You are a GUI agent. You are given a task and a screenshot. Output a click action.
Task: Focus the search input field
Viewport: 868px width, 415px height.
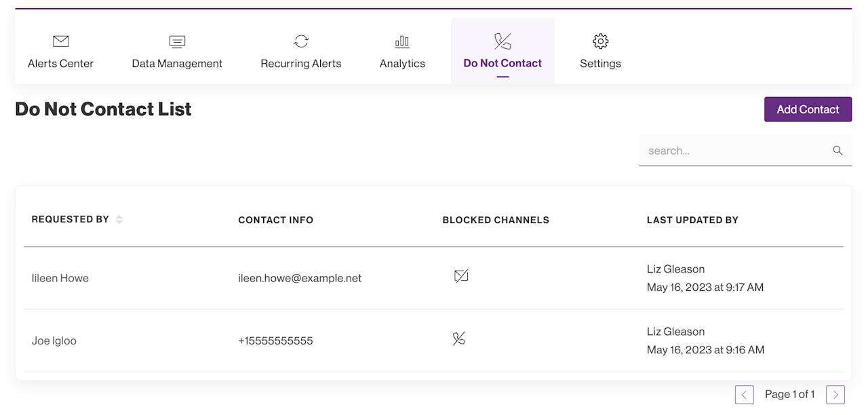[736, 151]
